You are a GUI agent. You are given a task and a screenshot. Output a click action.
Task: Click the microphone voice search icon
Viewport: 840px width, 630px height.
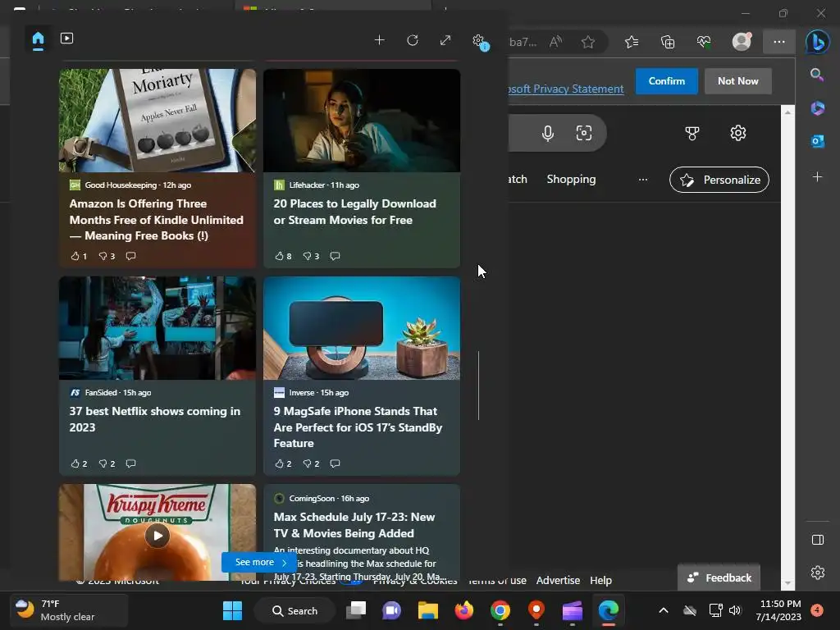tap(547, 133)
